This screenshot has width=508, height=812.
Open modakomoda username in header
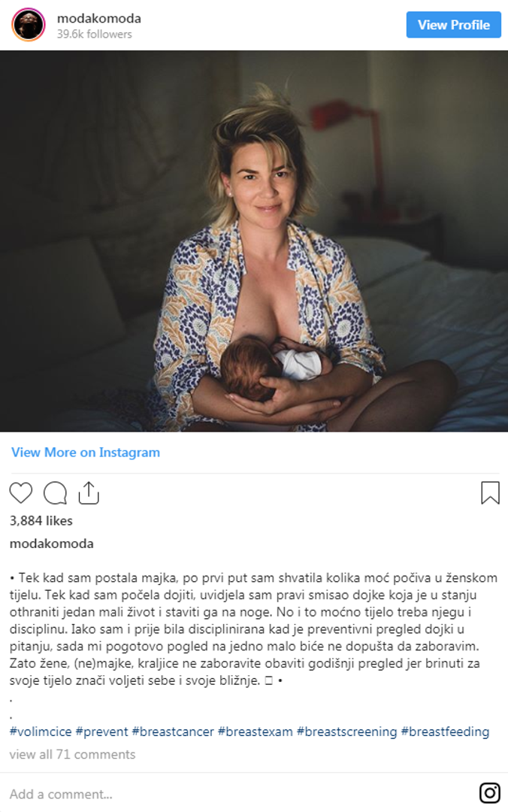99,18
